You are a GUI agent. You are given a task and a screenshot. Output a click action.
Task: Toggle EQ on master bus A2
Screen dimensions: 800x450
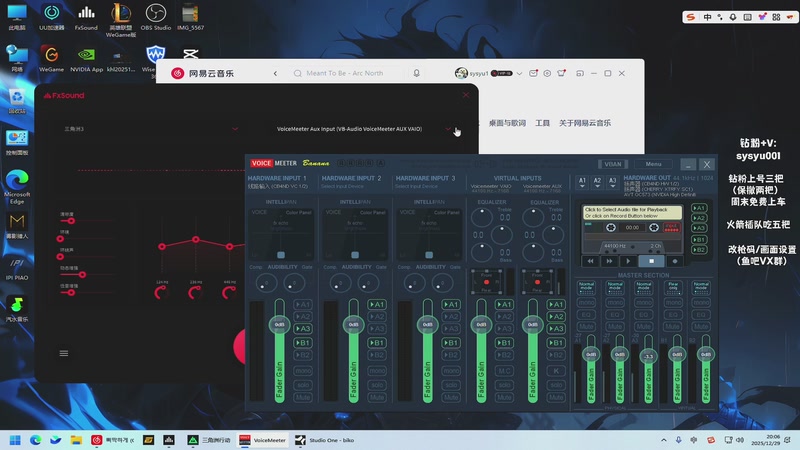[x=615, y=314]
